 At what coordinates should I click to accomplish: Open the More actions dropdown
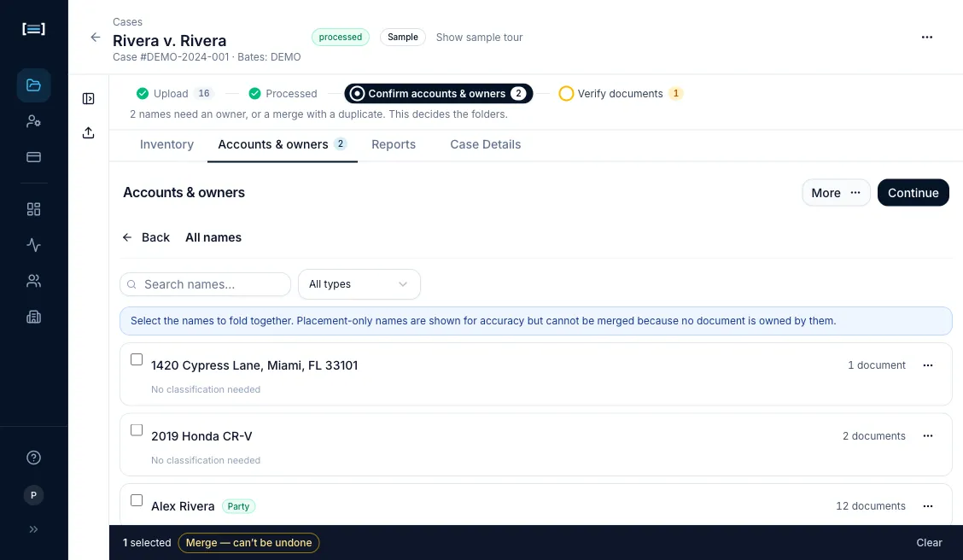836,193
